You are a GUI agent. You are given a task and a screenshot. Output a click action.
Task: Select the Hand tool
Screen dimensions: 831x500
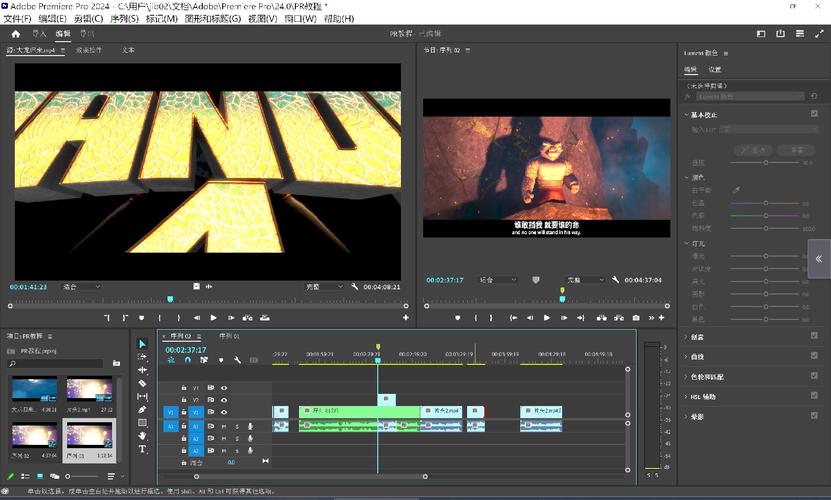(142, 436)
